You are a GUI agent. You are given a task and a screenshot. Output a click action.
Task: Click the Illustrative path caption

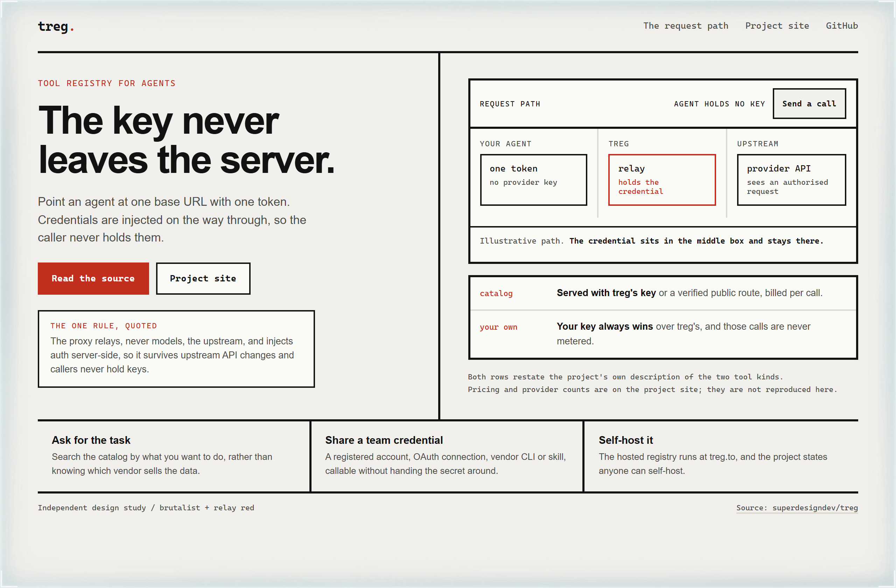pos(651,241)
